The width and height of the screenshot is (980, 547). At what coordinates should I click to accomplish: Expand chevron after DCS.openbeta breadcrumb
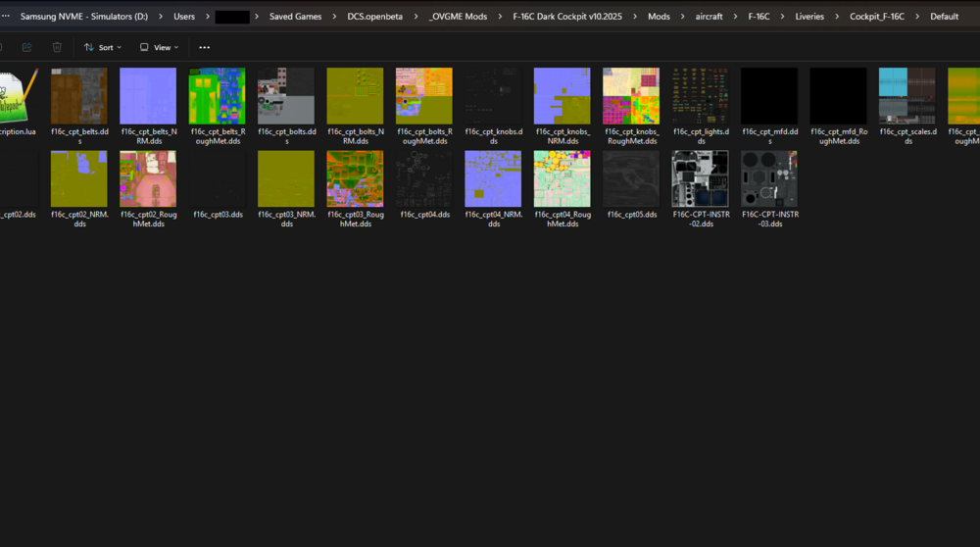(x=416, y=17)
